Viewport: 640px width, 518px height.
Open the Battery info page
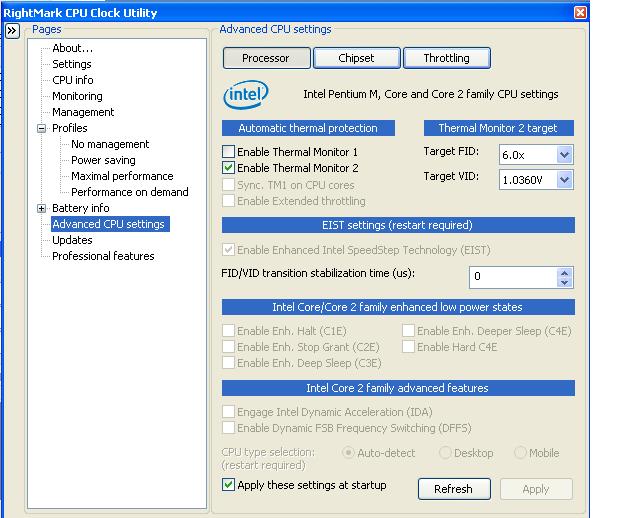(x=80, y=208)
